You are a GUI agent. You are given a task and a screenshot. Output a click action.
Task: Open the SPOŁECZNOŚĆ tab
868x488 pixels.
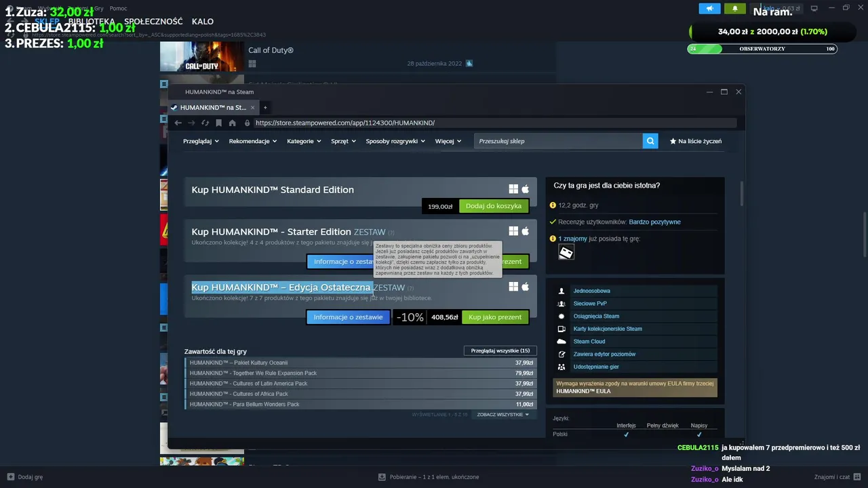153,22
